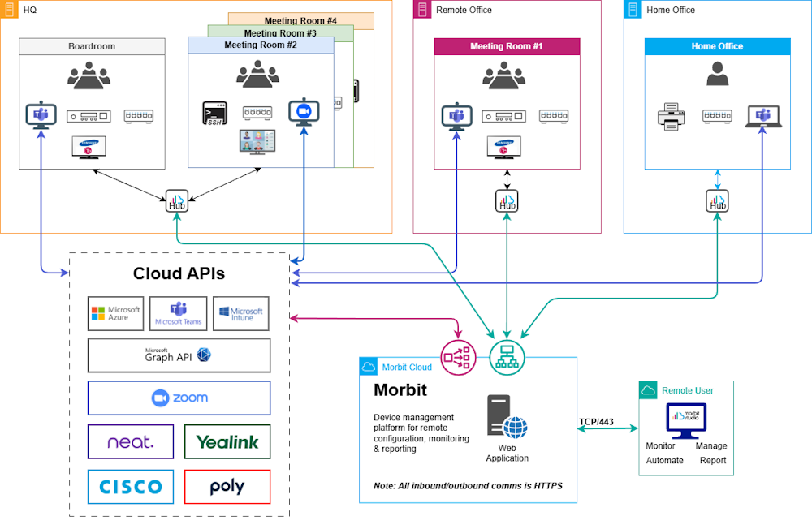The height and width of the screenshot is (529, 812).
Task: Select the green load balancer icon on Morbit Cloud
Action: (x=507, y=358)
